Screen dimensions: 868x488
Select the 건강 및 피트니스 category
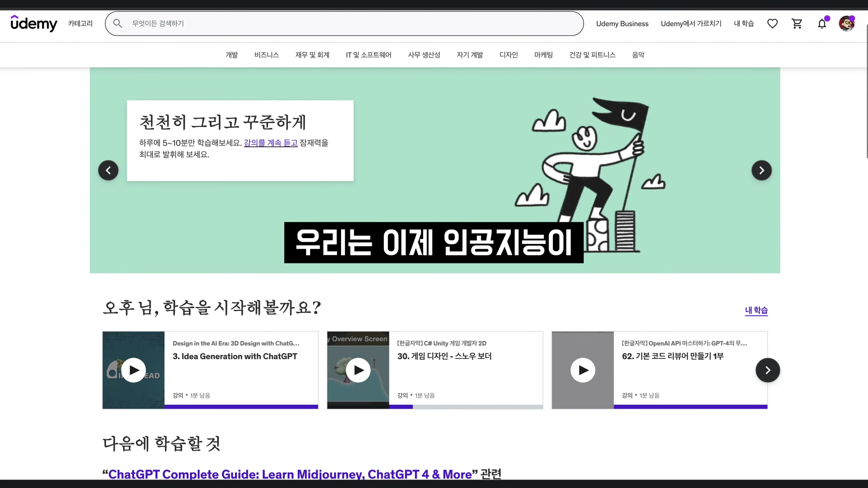coord(592,55)
